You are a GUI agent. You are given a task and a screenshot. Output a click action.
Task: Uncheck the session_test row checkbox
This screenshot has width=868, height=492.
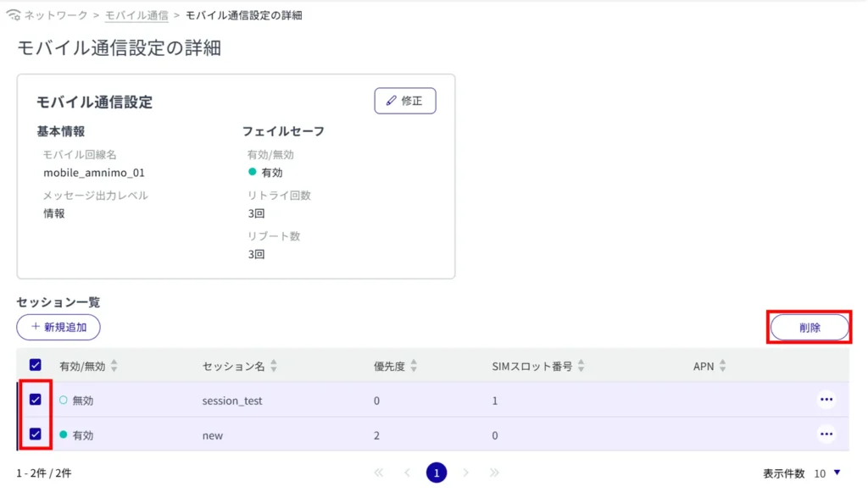coord(36,400)
